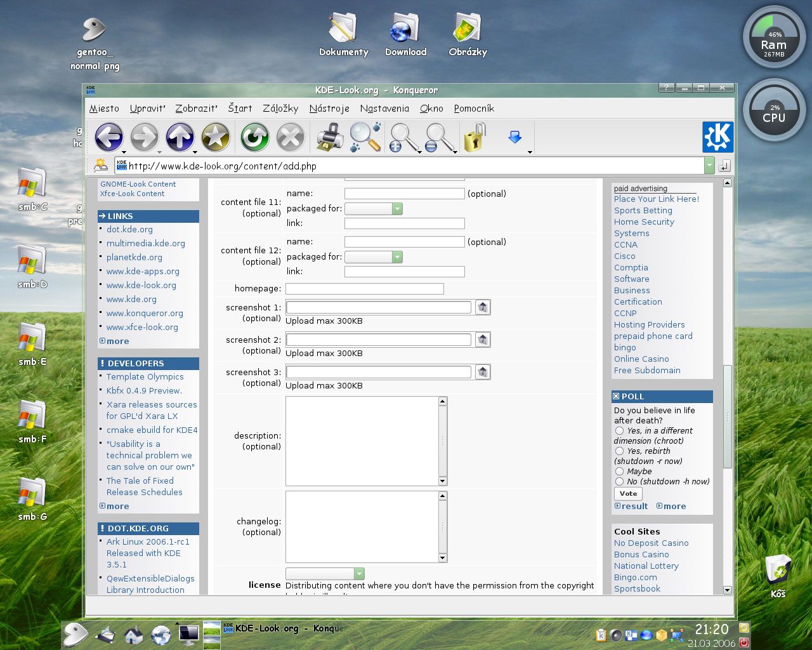
Task: Click the padlock security icon
Action: coord(475,137)
